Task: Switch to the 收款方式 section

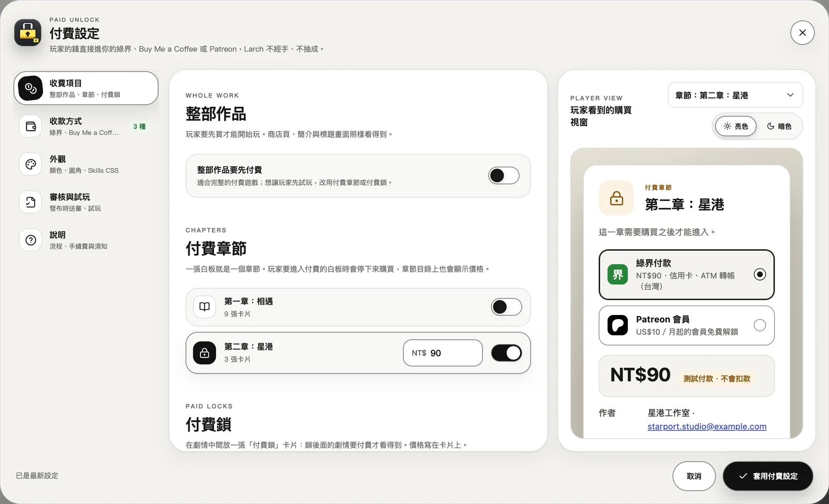Action: pyautogui.click(x=86, y=126)
